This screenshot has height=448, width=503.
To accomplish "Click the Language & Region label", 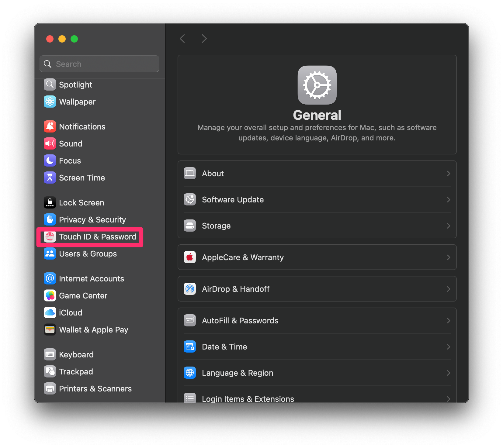I will (238, 373).
